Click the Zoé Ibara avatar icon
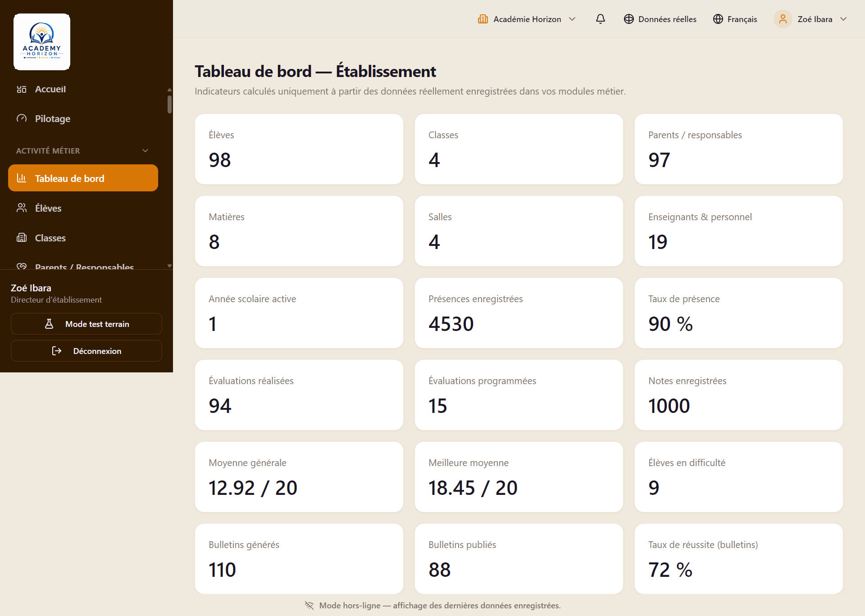The height and width of the screenshot is (616, 865). [x=783, y=19]
